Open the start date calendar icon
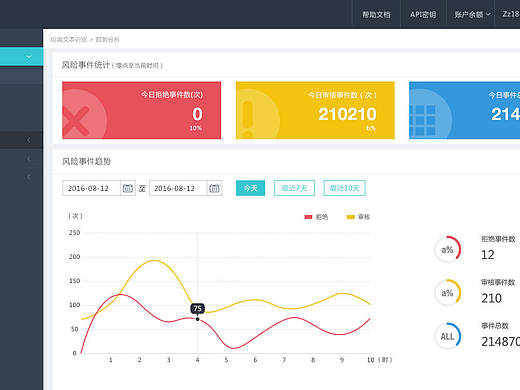Screen dimensions: 520x390 (128, 188)
